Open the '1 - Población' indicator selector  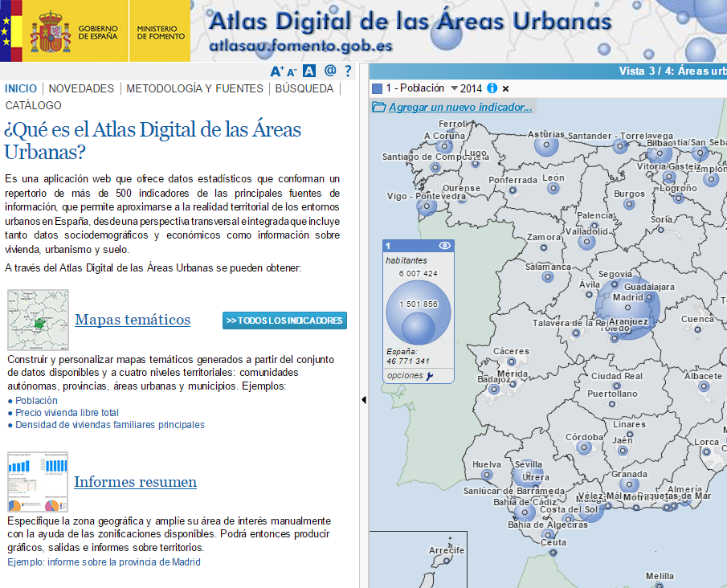415,88
